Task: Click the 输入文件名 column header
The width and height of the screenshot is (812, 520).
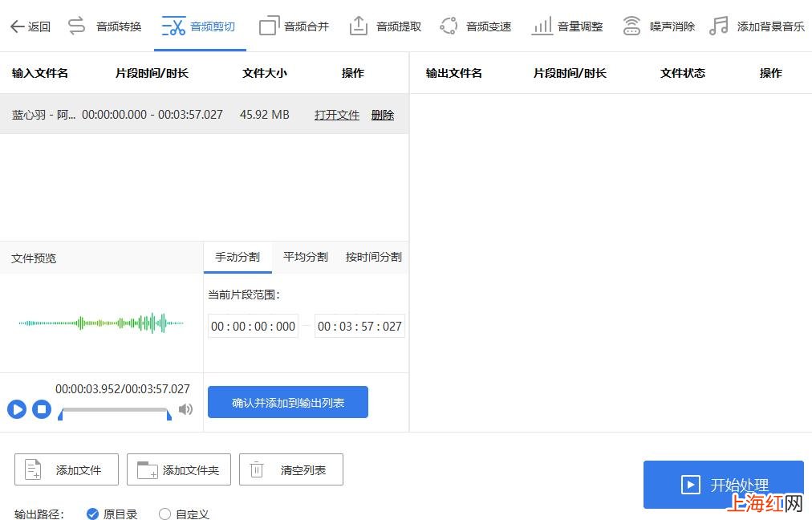Action: (x=40, y=73)
